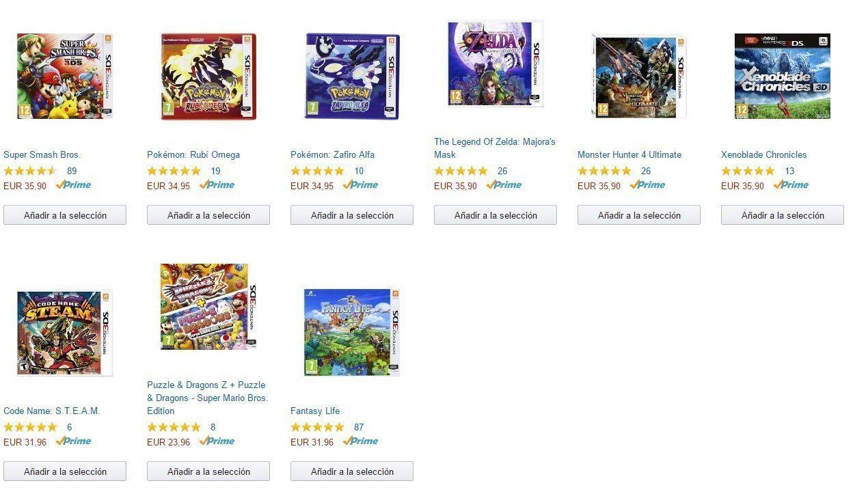Screen dimensions: 868x494
Task: Click the Code Name S.T.E.A.M. cover thumbnail
Action: 64,332
